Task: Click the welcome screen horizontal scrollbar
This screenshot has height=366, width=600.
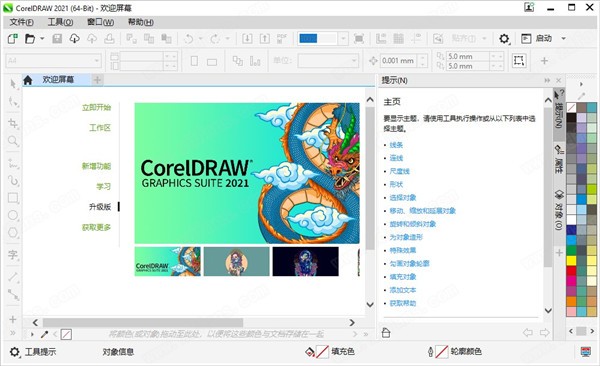Action: [x=143, y=323]
